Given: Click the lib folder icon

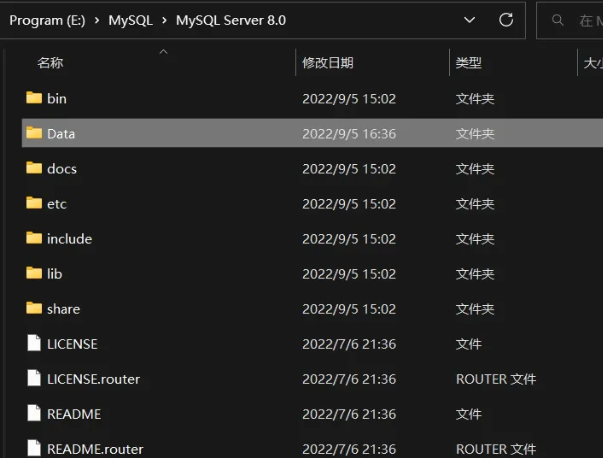Looking at the screenshot, I should click(34, 273).
